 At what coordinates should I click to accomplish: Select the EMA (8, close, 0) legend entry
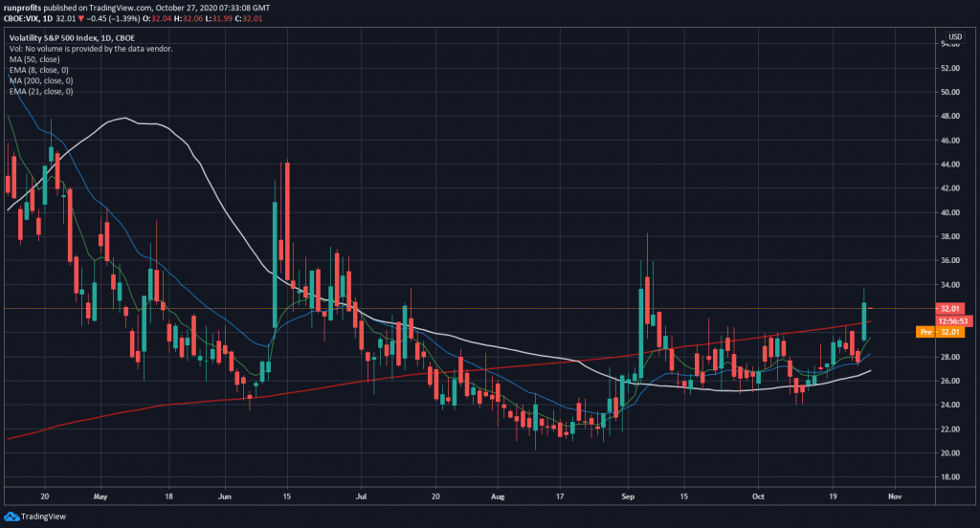(x=44, y=70)
